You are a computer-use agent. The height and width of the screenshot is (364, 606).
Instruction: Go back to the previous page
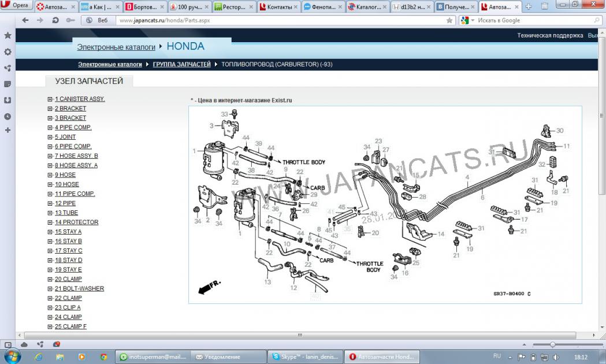(x=25, y=20)
